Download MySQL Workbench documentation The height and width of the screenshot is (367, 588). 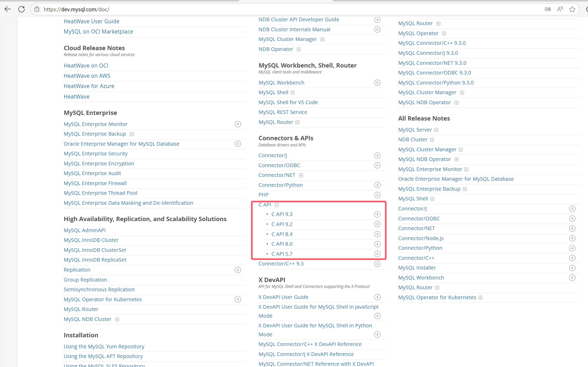pos(377,82)
